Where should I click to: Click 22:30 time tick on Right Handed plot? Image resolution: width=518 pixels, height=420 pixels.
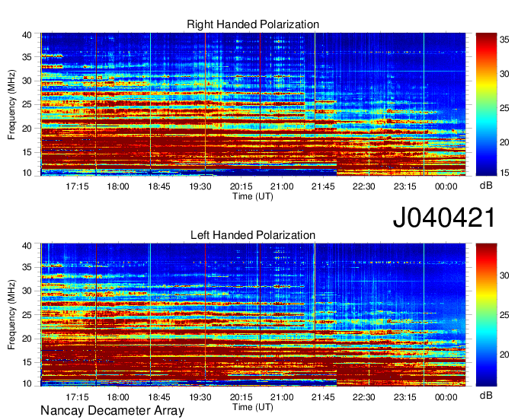tap(364, 186)
